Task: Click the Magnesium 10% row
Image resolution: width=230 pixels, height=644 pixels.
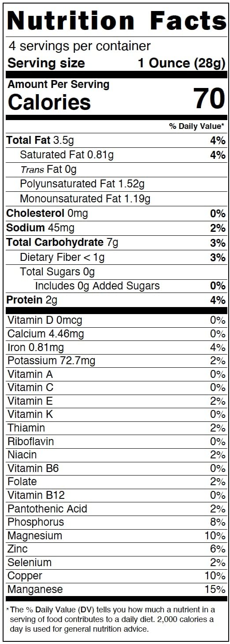Action: (x=116, y=535)
